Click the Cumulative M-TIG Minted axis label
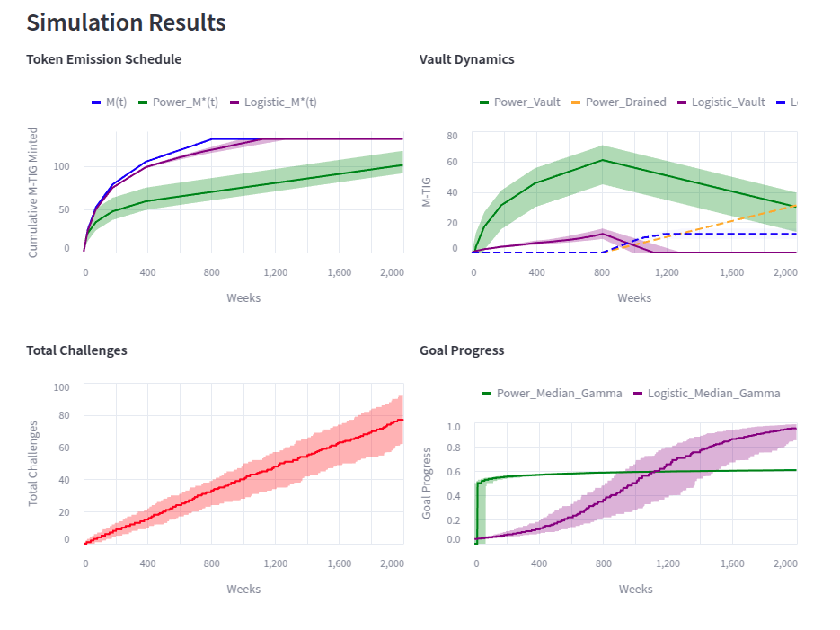This screenshot has height=630, width=840. (x=33, y=192)
